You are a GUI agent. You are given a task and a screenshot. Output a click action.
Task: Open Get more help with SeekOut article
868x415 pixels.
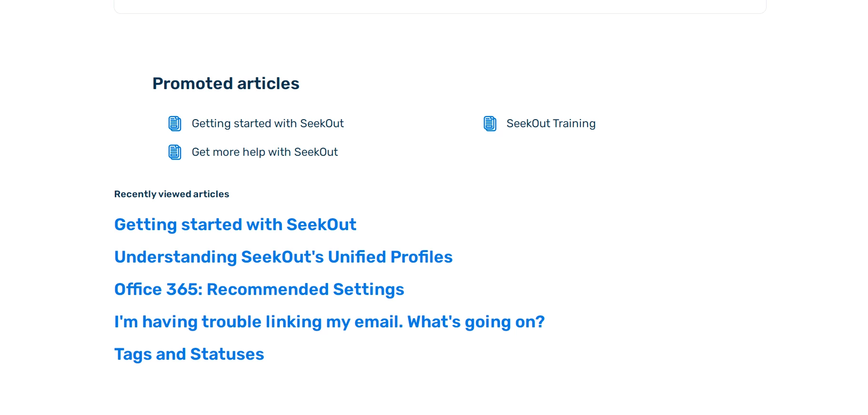(x=265, y=152)
